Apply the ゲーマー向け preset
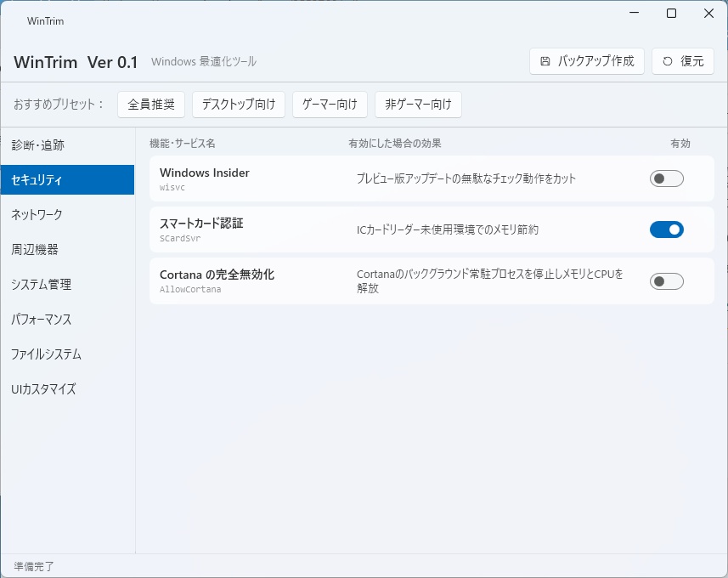This screenshot has height=578, width=728. tap(330, 104)
